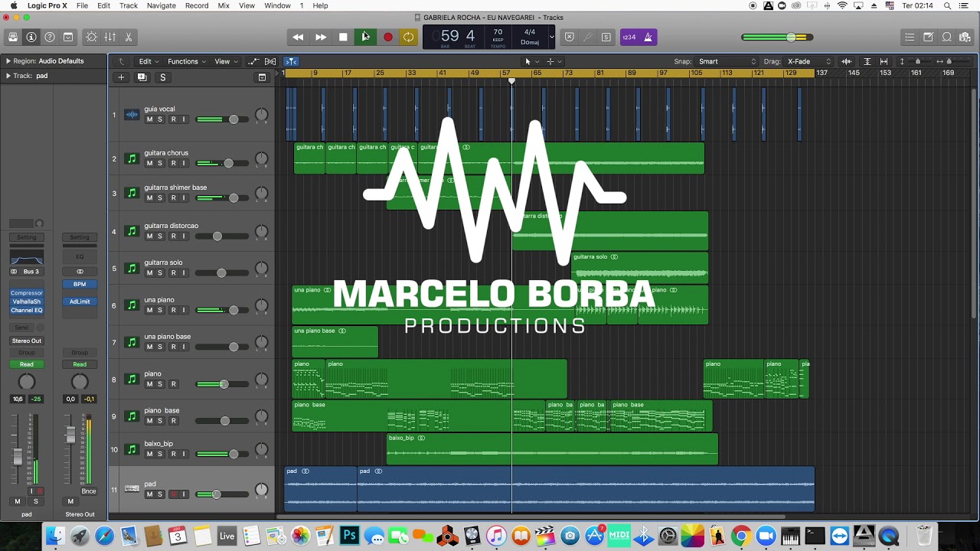Open the Mix menu

click(x=224, y=5)
